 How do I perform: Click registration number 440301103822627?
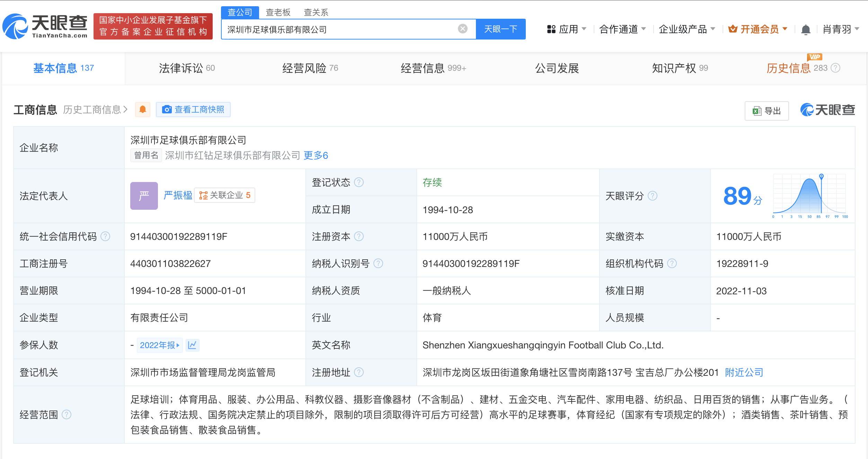click(x=170, y=263)
